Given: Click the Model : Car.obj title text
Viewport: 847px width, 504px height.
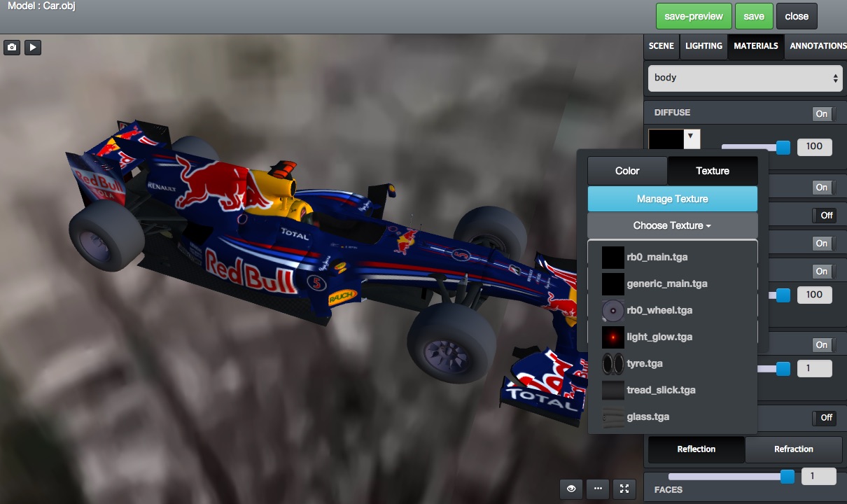Looking at the screenshot, I should click(x=41, y=6).
